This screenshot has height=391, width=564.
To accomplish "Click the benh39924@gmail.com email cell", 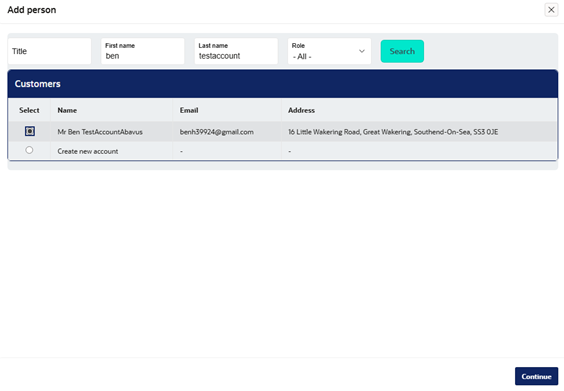I will point(217,132).
